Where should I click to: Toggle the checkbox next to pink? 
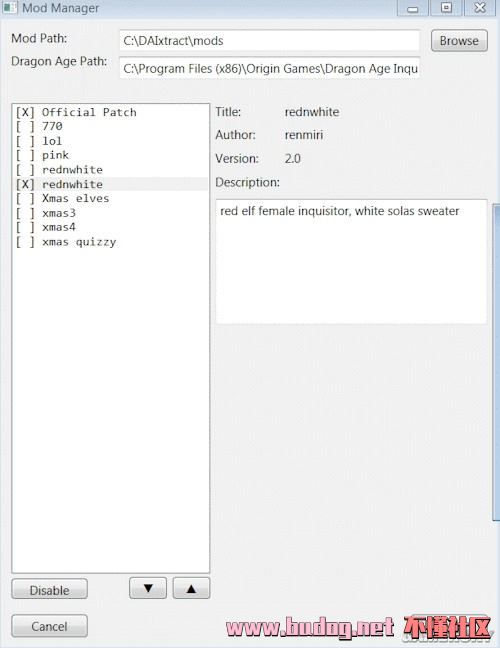pos(25,155)
